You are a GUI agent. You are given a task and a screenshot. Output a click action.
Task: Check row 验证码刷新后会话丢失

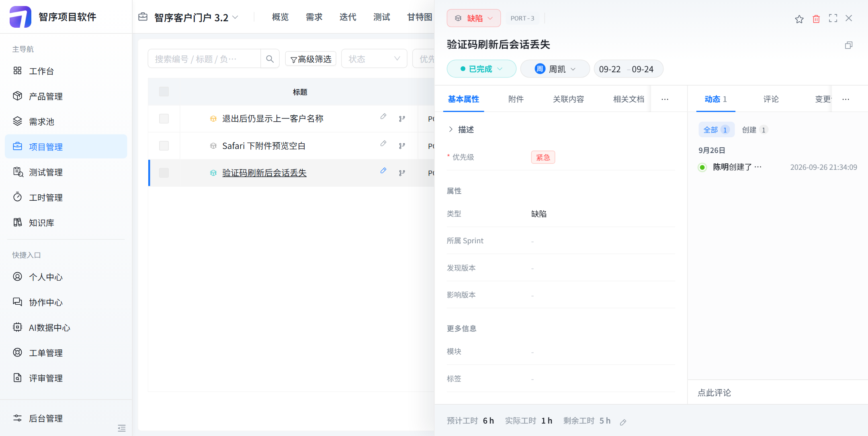(164, 173)
